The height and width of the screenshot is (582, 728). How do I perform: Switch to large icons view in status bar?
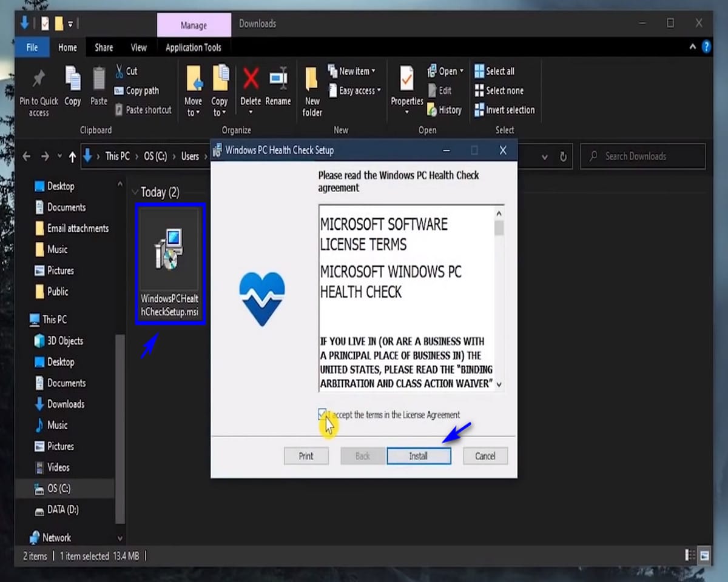(x=704, y=555)
